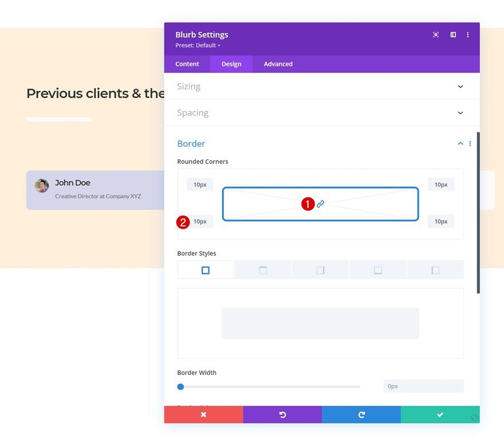Select the all borders style icon

(x=206, y=270)
